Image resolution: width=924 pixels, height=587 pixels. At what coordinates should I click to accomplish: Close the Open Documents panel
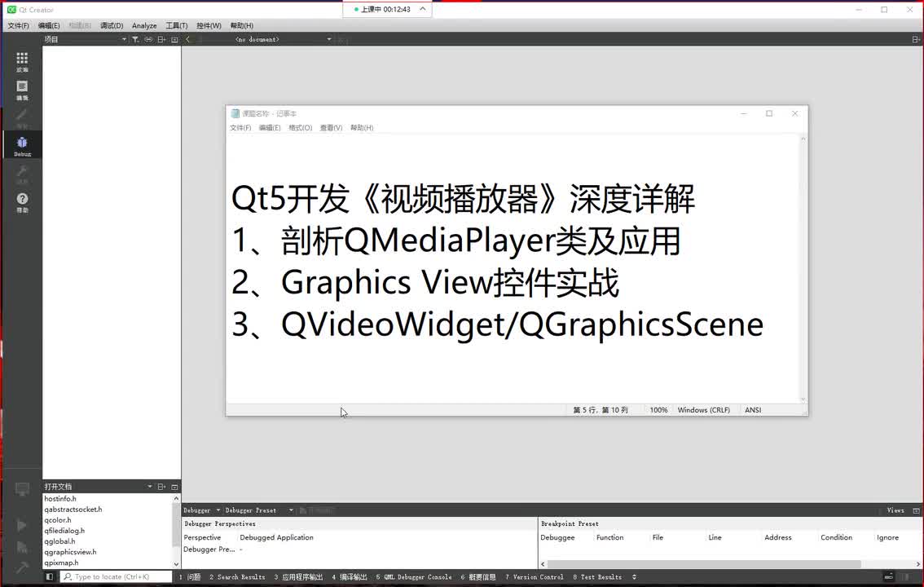174,487
